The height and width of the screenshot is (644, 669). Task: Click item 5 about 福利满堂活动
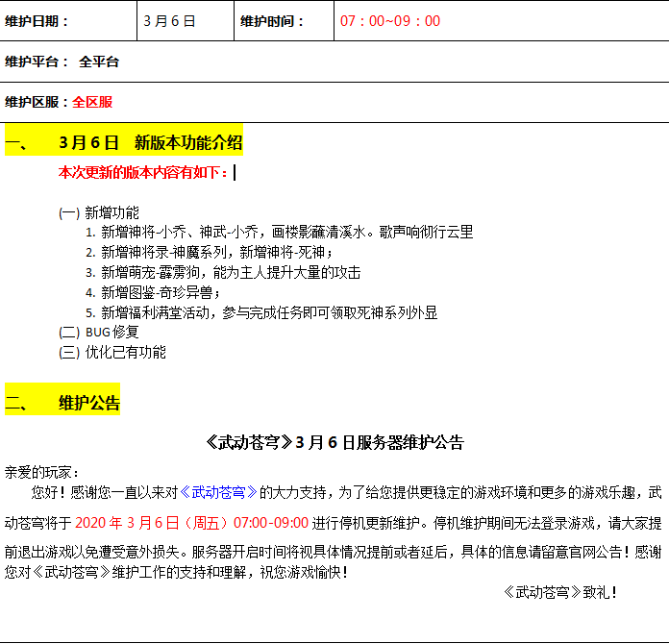[x=261, y=312]
